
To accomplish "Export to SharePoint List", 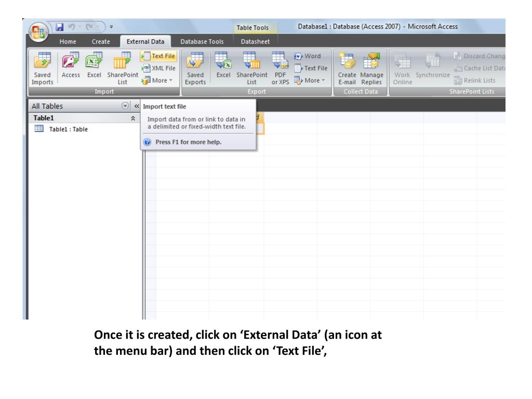I will point(252,69).
